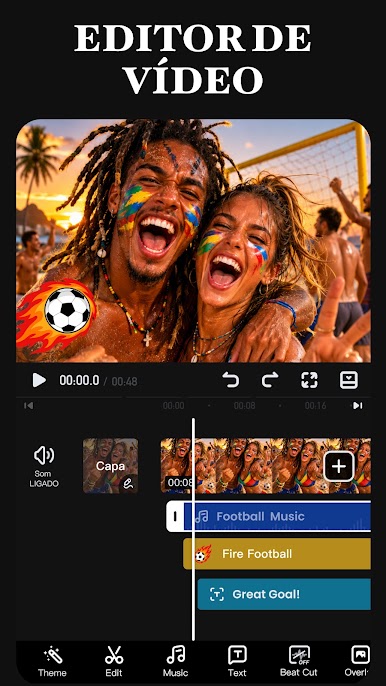Select the Great Goal! text track
This screenshot has width=386, height=686.
[284, 594]
